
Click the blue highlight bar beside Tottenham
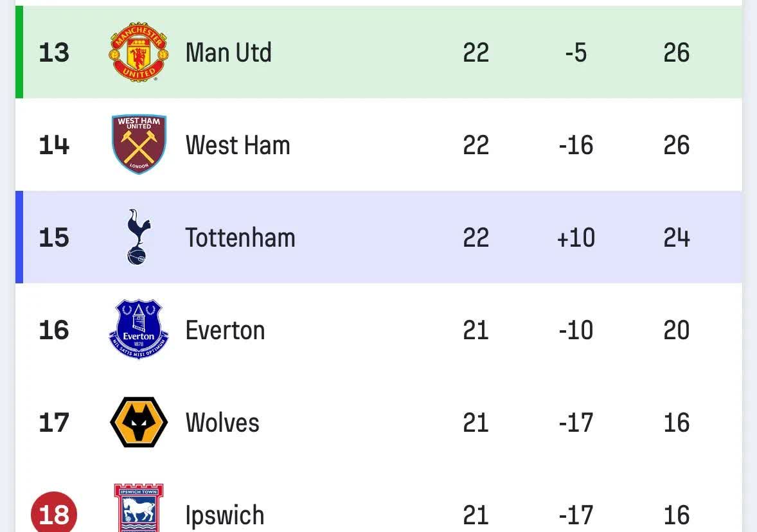tap(19, 237)
